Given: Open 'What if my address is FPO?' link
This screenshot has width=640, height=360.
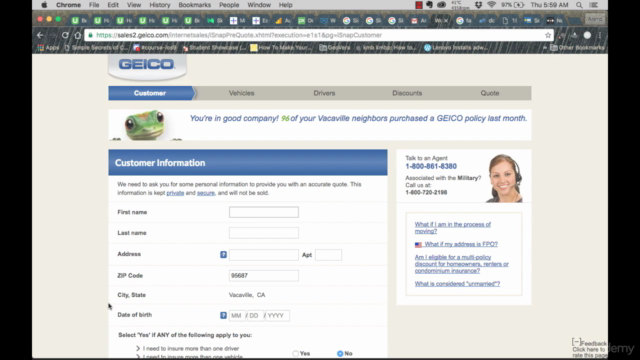Looking at the screenshot, I should click(460, 244).
